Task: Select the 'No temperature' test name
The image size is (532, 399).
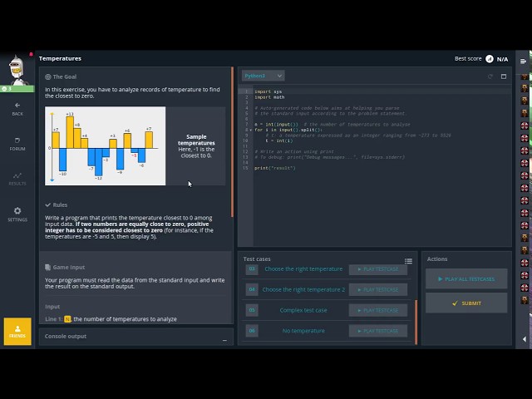Action: click(x=303, y=331)
